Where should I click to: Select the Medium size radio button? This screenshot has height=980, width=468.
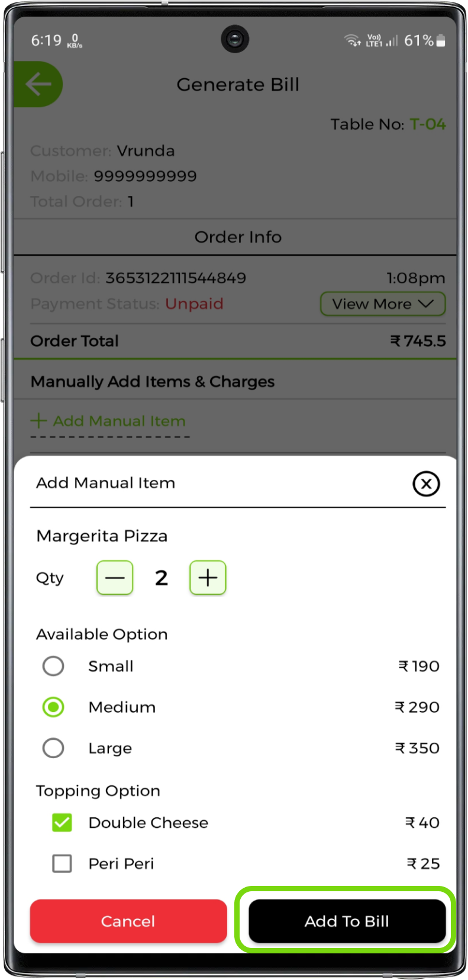(x=53, y=707)
